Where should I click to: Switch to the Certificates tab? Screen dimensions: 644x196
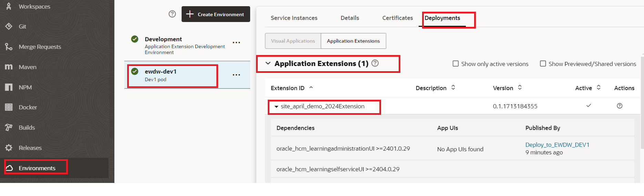point(397,18)
